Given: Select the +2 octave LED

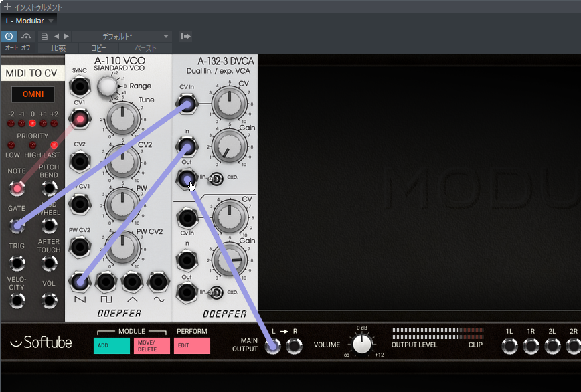Looking at the screenshot, I should pos(54,123).
